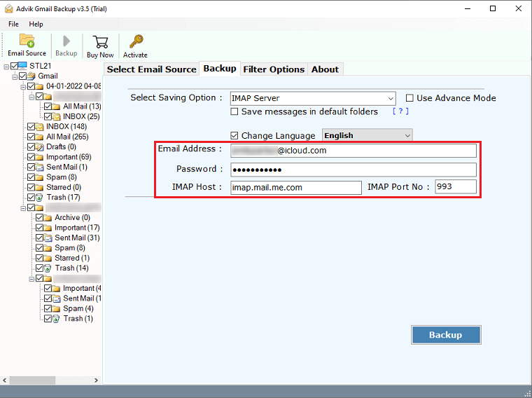532x398 pixels.
Task: Click into the Password field
Action: tap(353, 170)
